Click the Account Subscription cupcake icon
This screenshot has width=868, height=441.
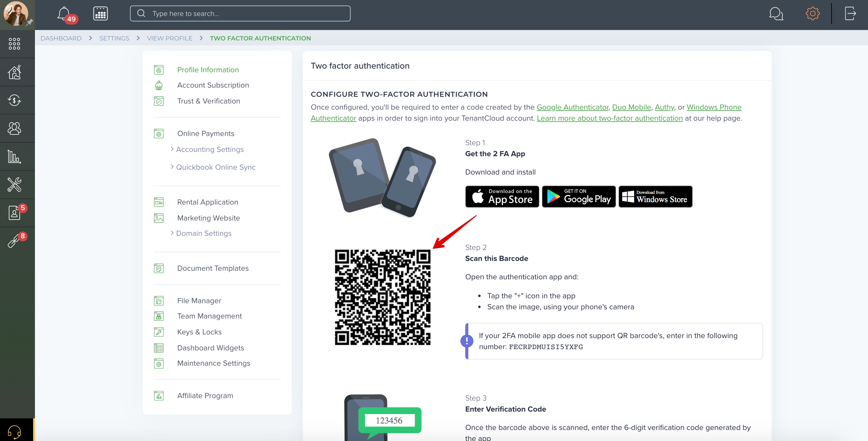point(159,85)
